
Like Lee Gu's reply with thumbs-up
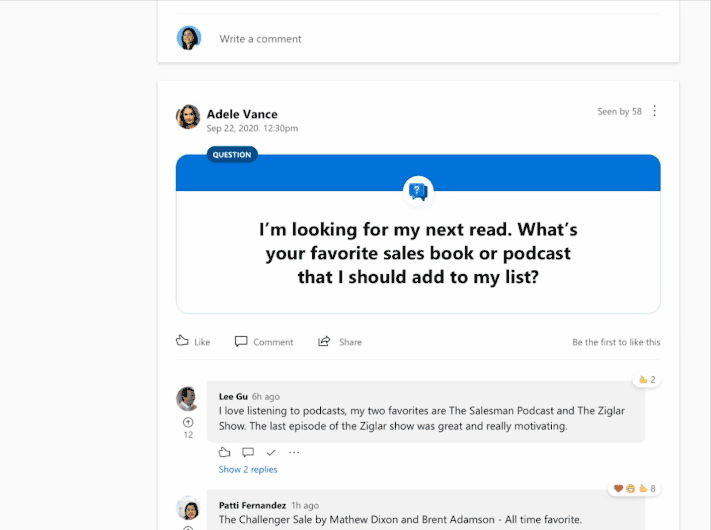224,452
